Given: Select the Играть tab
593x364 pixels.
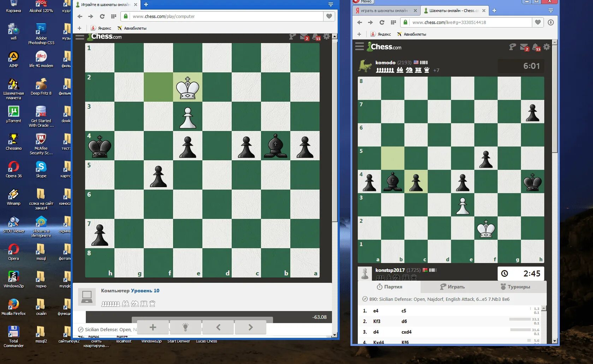Looking at the screenshot, I should coord(453,287).
